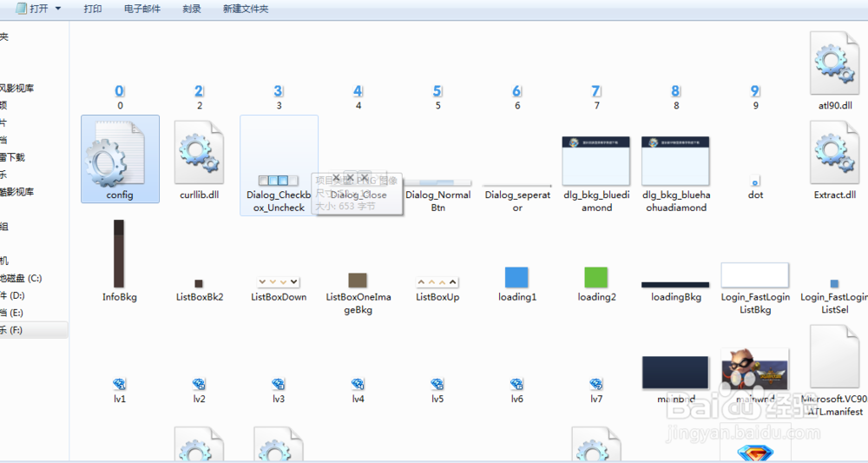Select the Microsoft.VC90.ATL.manifest file
Viewport: 868px width, 463px height.
tap(835, 357)
